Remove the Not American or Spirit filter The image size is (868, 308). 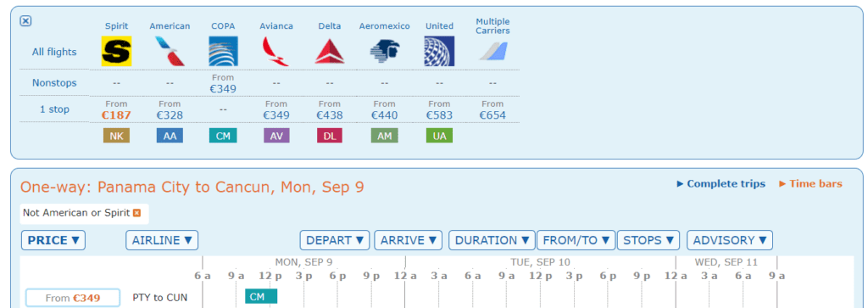pos(136,213)
